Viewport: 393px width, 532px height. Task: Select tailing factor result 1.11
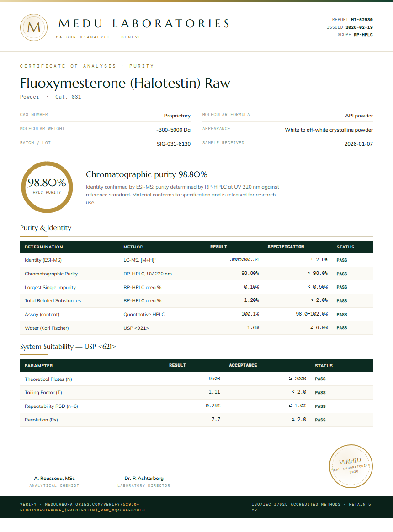coord(214,392)
